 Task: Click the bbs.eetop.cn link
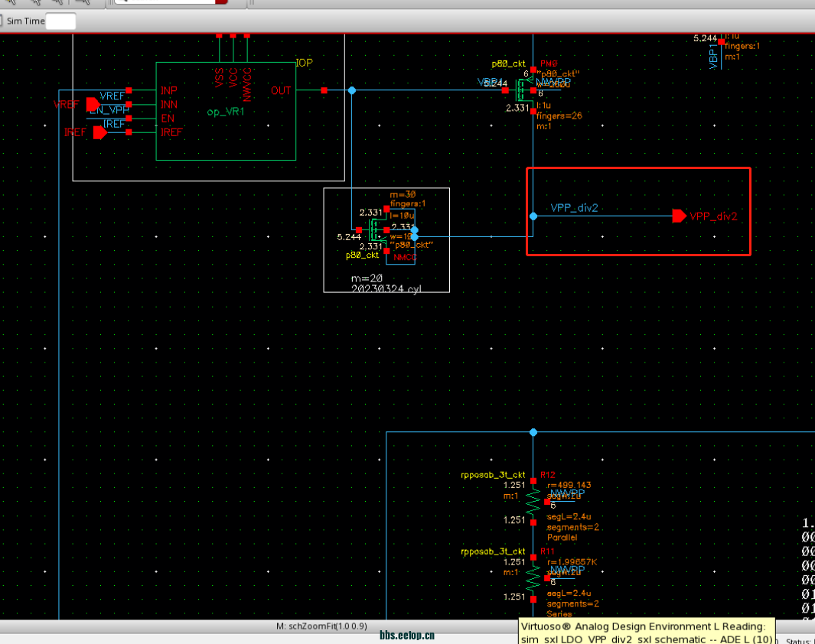[407, 635]
